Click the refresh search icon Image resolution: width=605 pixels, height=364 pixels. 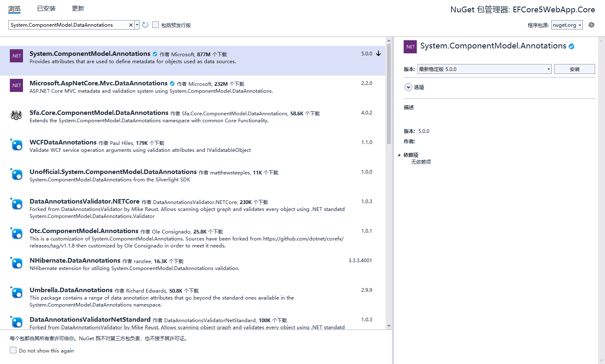(145, 25)
